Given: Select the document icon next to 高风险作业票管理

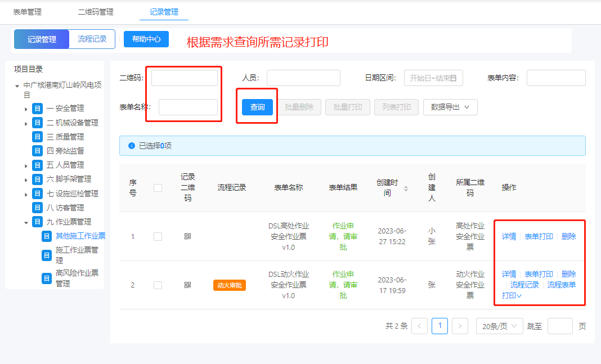Looking at the screenshot, I should tap(46, 277).
